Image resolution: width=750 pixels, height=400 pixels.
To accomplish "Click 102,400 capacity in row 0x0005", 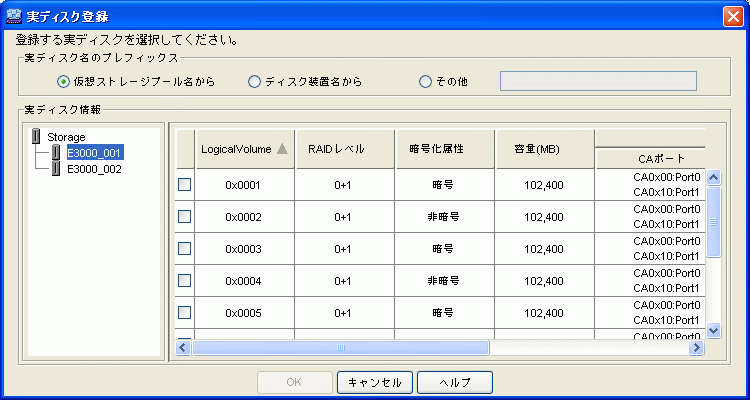I will click(544, 313).
